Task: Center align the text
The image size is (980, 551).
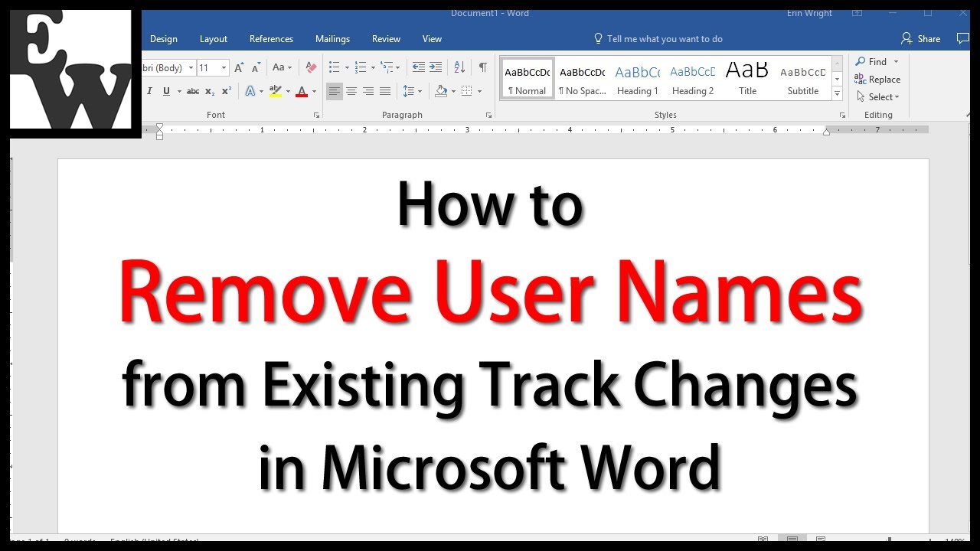Action: (351, 91)
